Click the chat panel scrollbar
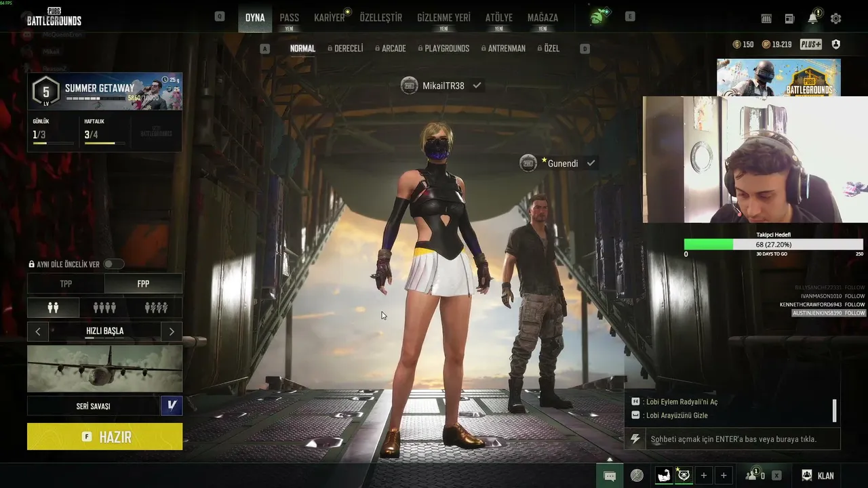The image size is (868, 488). [x=834, y=410]
